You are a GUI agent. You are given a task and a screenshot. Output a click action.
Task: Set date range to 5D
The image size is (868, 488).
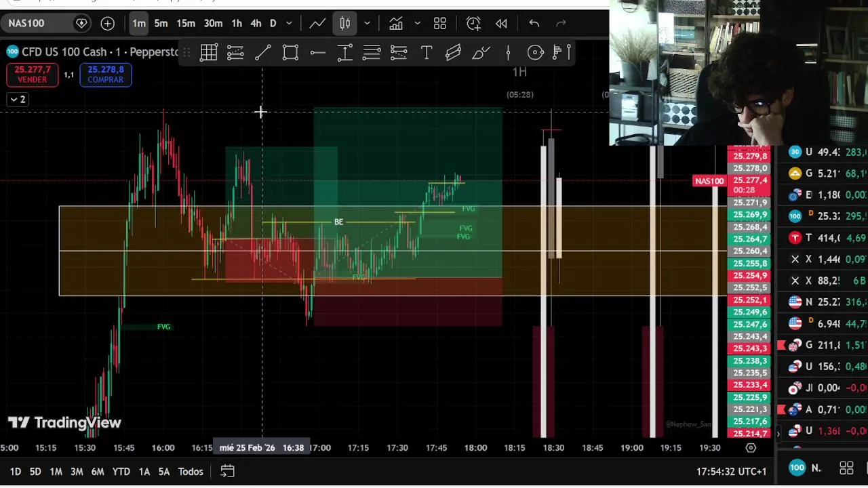35,472
